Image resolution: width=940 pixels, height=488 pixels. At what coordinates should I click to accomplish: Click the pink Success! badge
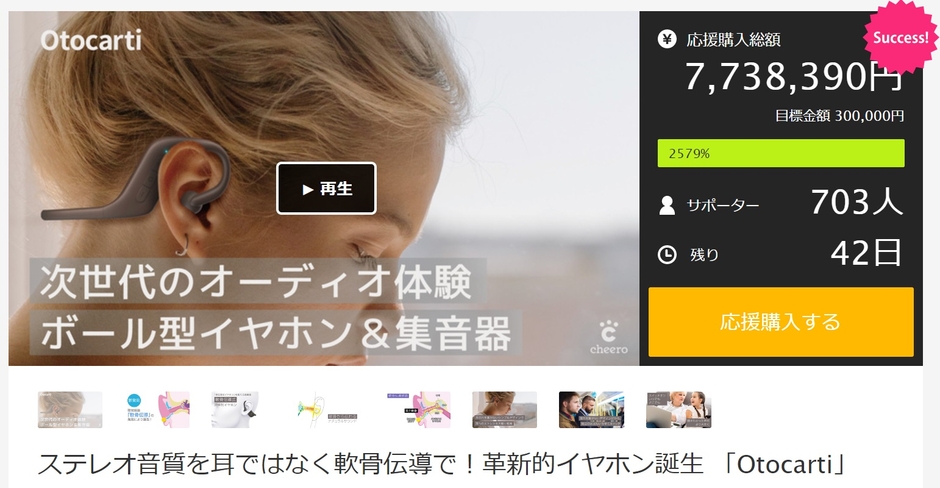900,37
